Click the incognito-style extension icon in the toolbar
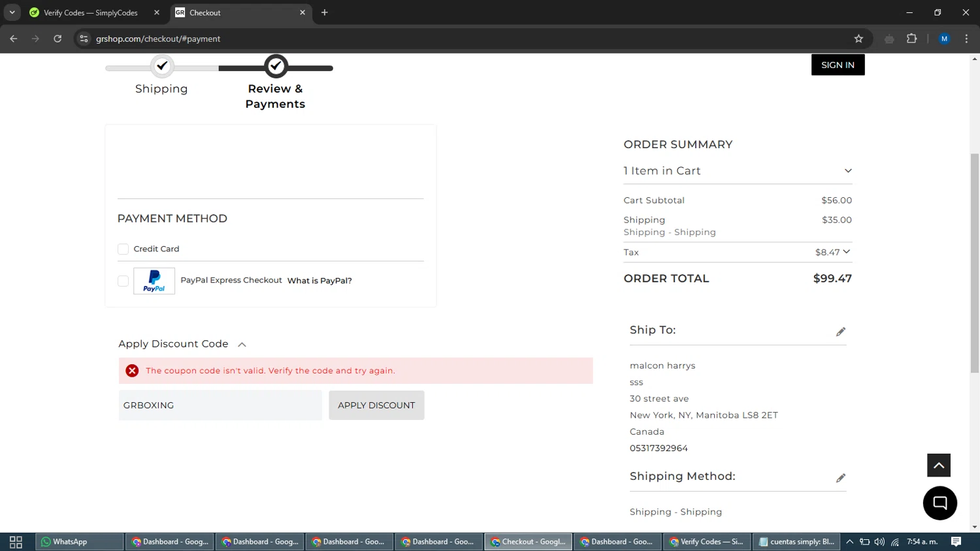The width and height of the screenshot is (980, 551). [889, 39]
